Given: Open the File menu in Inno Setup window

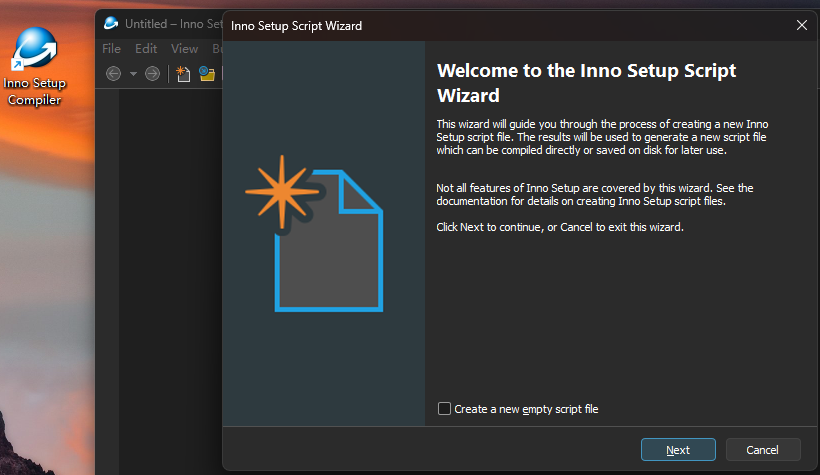Looking at the screenshot, I should tap(111, 49).
